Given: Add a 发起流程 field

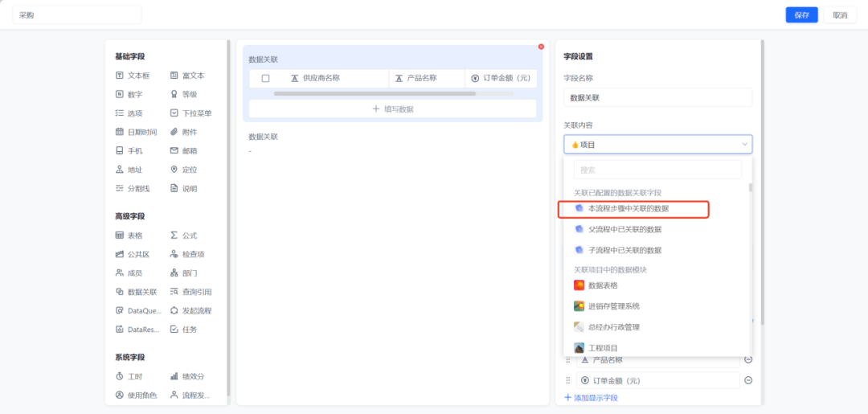Looking at the screenshot, I should [x=191, y=310].
